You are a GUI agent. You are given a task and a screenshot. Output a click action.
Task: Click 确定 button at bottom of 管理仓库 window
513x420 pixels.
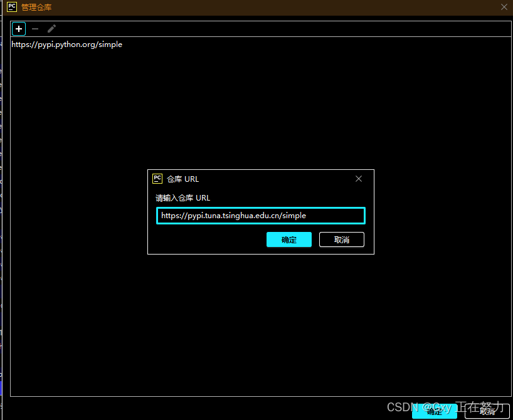[435, 411]
